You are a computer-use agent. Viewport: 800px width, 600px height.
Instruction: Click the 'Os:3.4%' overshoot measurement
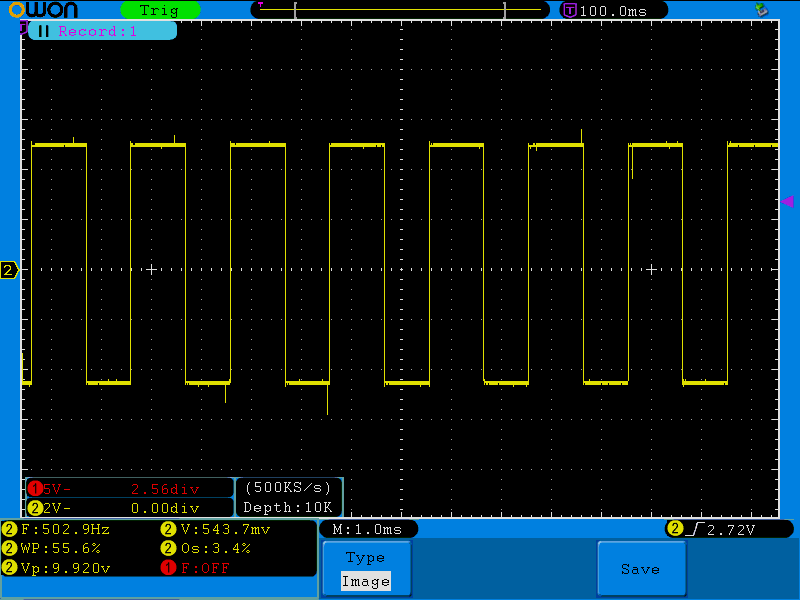point(216,548)
